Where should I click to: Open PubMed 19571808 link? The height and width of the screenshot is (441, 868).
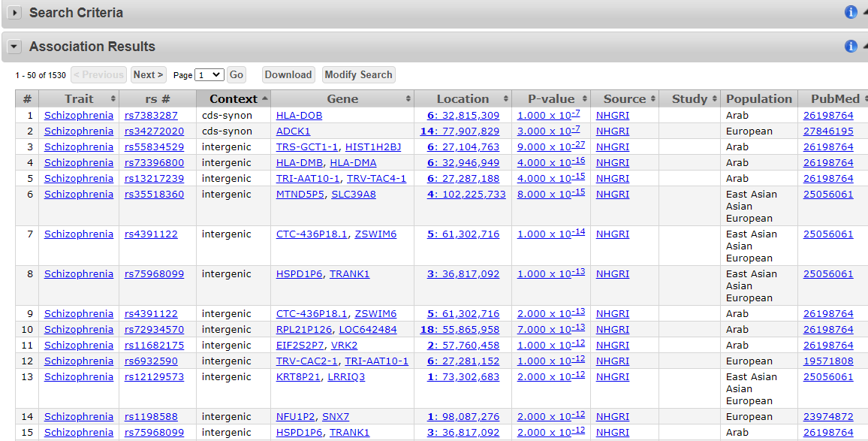point(828,361)
